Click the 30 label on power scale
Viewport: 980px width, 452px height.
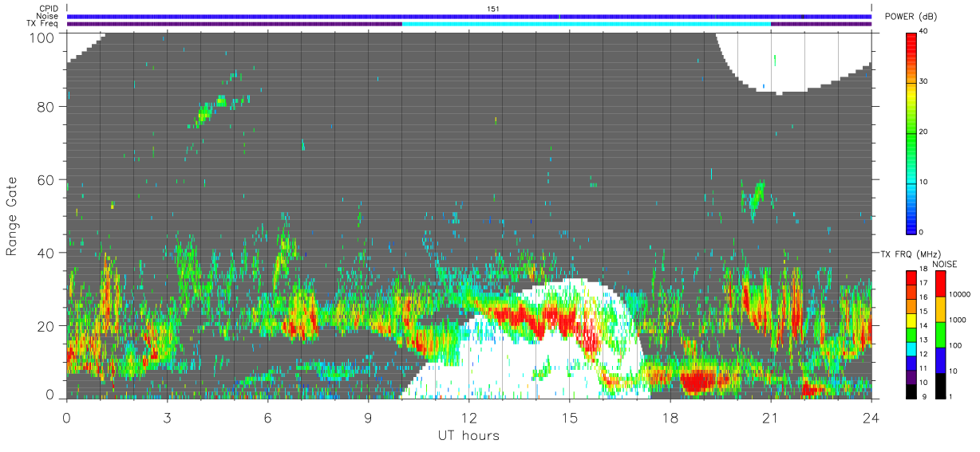tap(924, 82)
